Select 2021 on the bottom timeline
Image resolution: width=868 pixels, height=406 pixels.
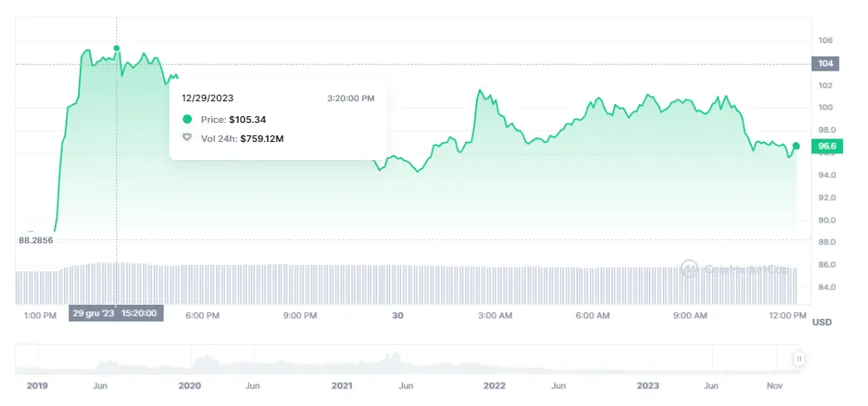[342, 386]
